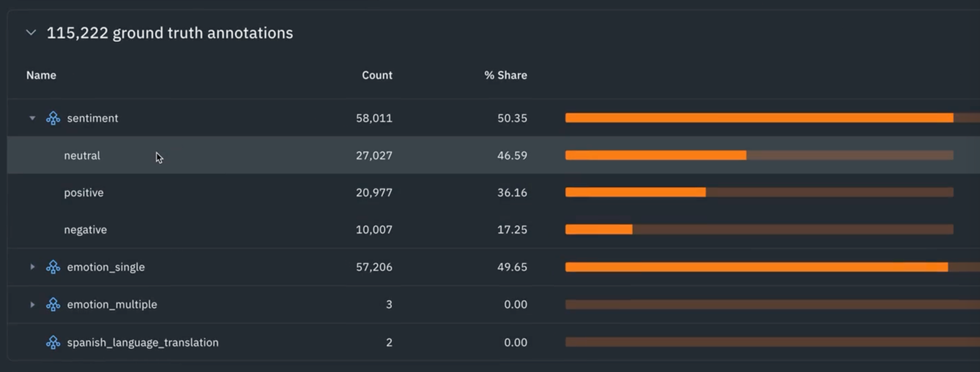Click the sentiment share bar
This screenshot has height=372, width=980.
coord(759,118)
